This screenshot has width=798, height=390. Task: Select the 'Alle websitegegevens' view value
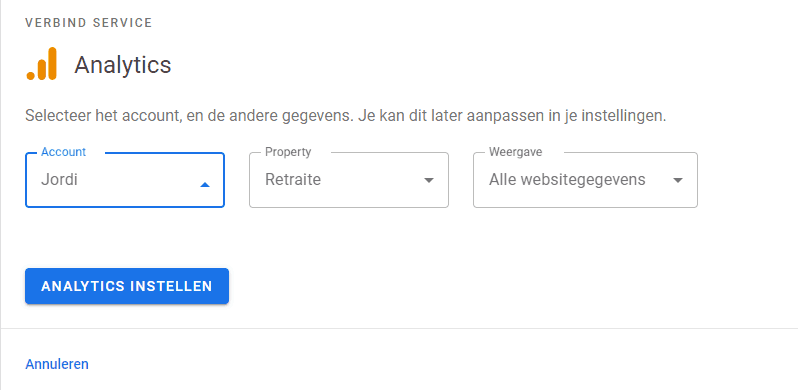coord(567,180)
